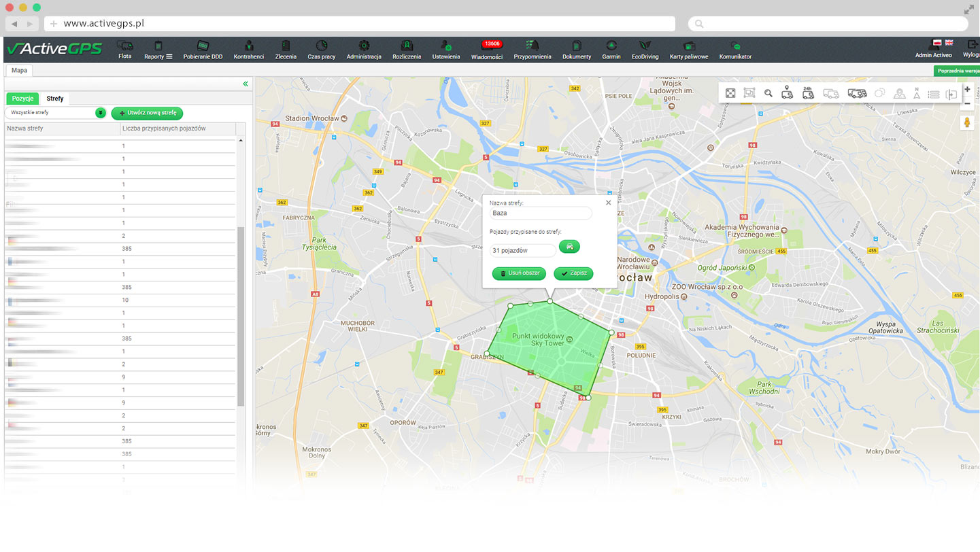Switch language to English flag
This screenshot has height=552, width=980.
(x=949, y=43)
